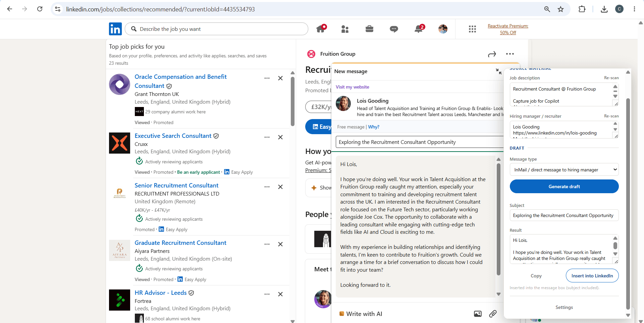Open HR Advisor - Leeds listing
644x323 pixels.
pyautogui.click(x=161, y=293)
